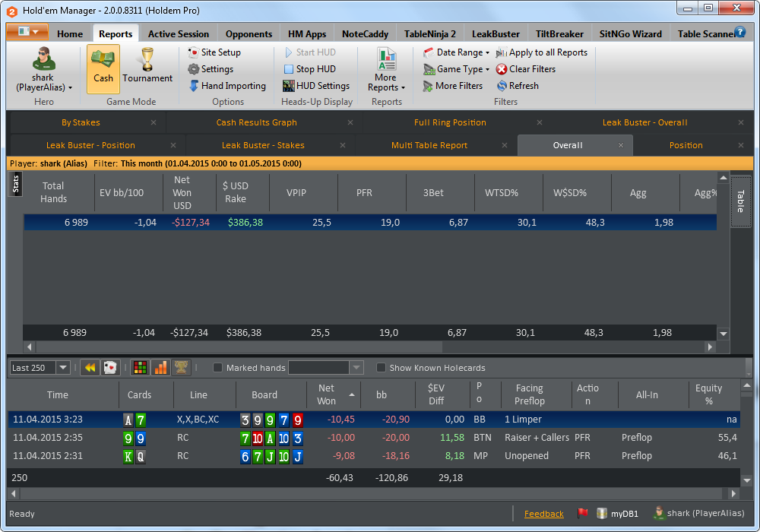Select the 6 989 hands stats row
Image resolution: width=760 pixels, height=532 pixels.
[370, 223]
